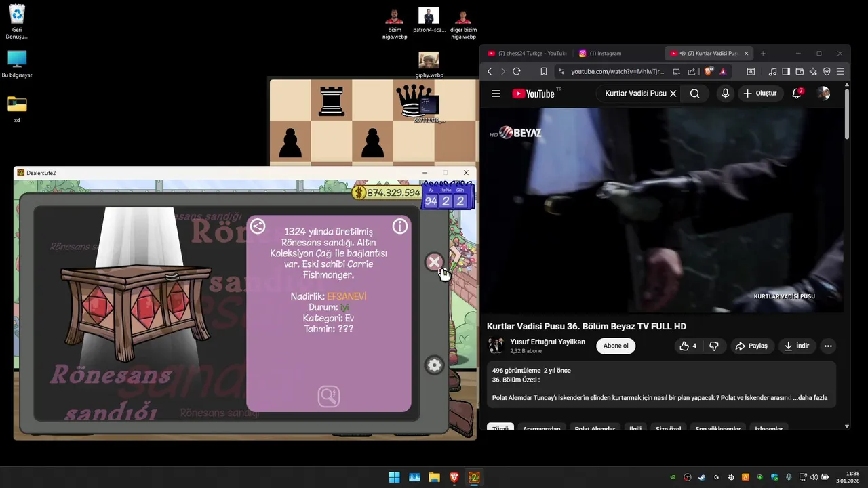Bookmark this page in browser

tap(544, 71)
